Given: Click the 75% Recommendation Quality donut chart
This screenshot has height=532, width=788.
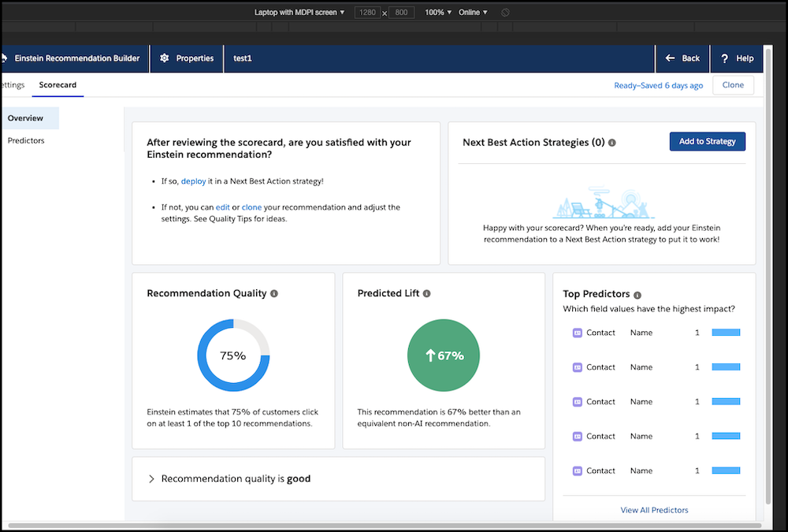Looking at the screenshot, I should (233, 355).
